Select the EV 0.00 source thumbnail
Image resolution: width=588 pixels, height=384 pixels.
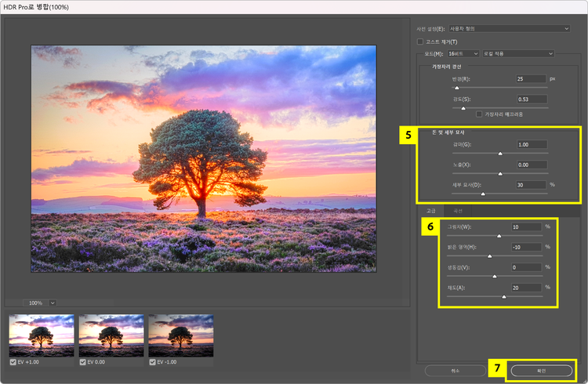click(x=111, y=335)
